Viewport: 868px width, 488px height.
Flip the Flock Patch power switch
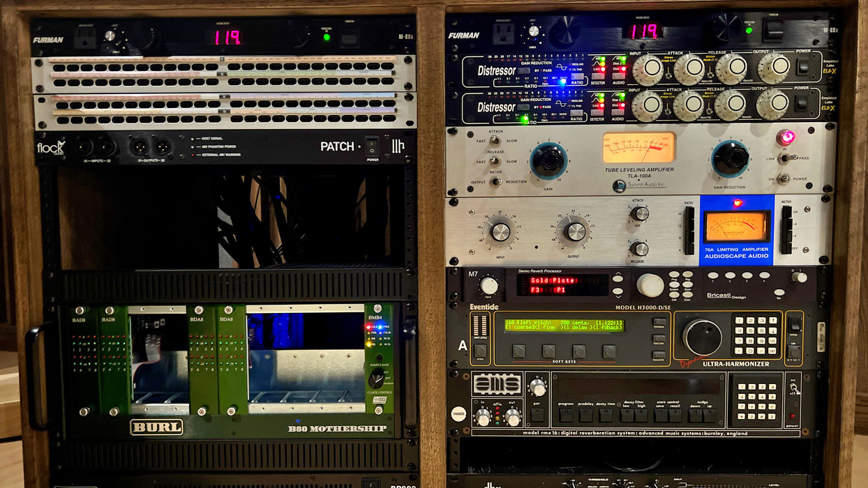click(x=371, y=148)
